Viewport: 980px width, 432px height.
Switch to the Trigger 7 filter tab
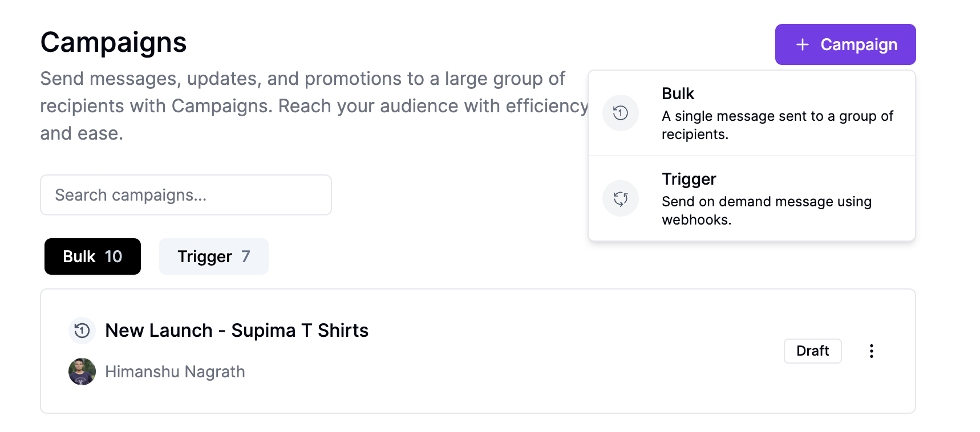click(214, 256)
